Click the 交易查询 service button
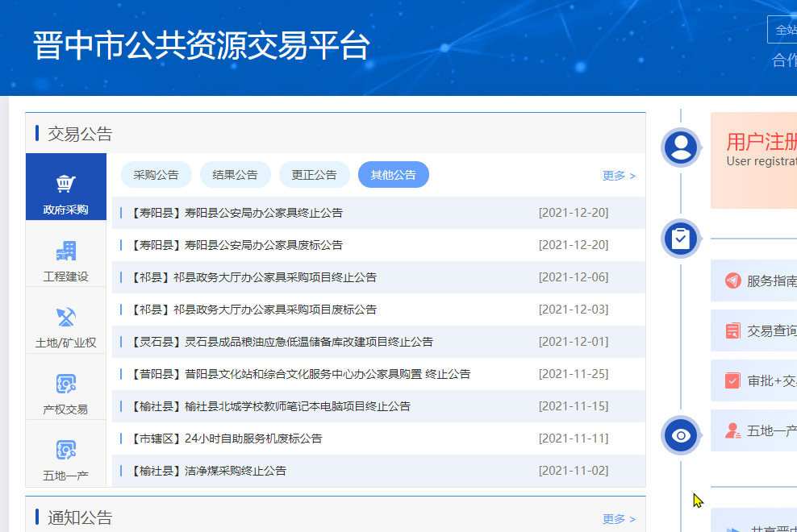This screenshot has height=532, width=797. [771, 330]
